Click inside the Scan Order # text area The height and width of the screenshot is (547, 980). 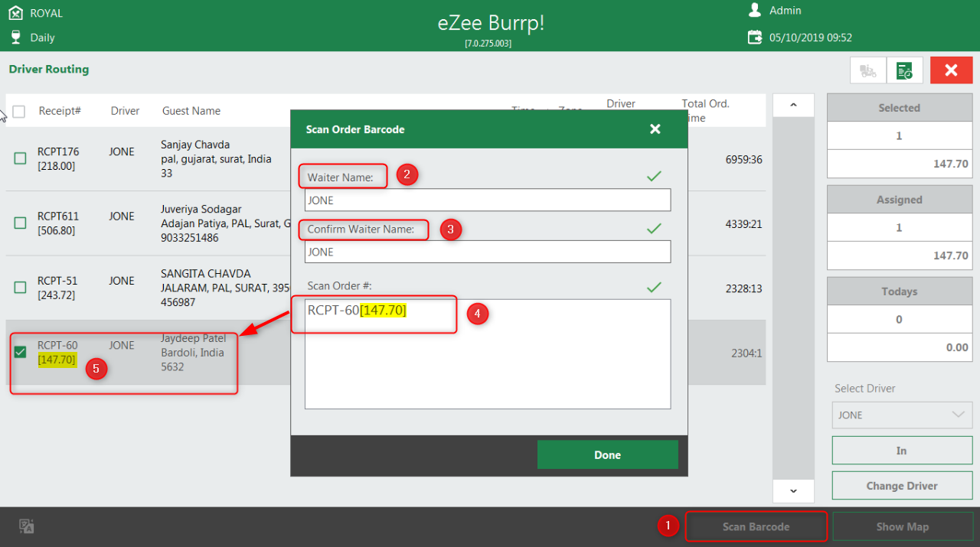[488, 354]
